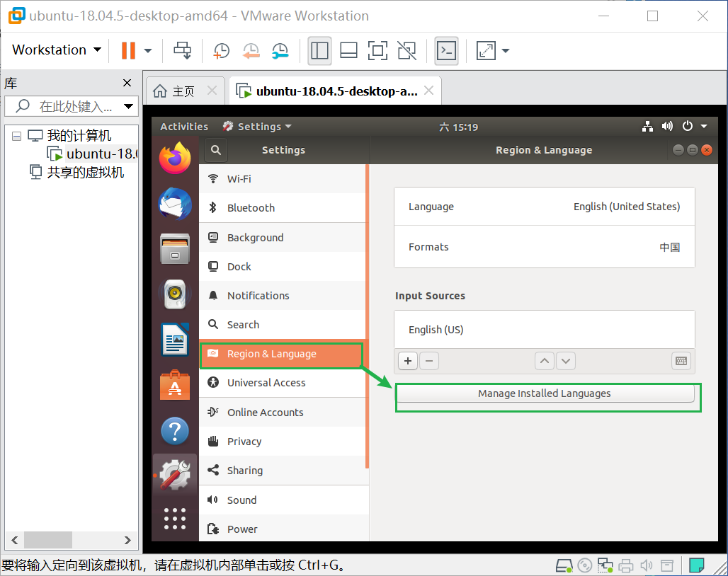
Task: Toggle the console view icon
Action: tap(446, 50)
